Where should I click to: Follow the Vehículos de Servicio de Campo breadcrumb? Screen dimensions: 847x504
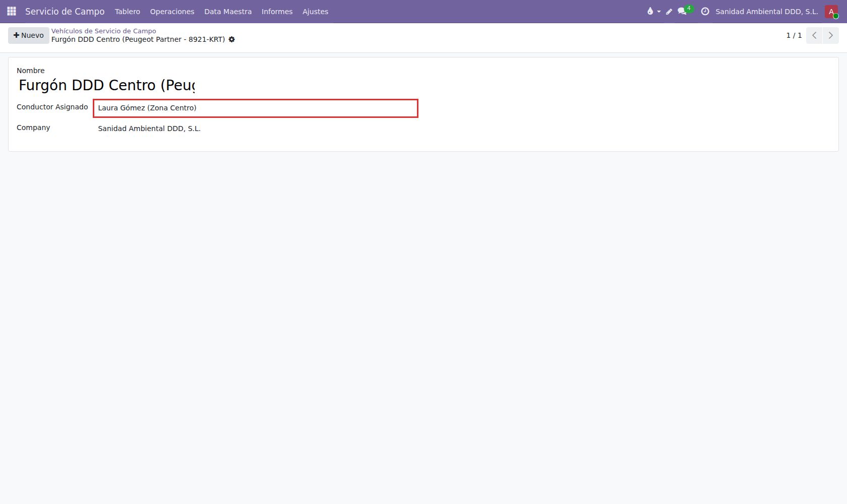point(104,31)
